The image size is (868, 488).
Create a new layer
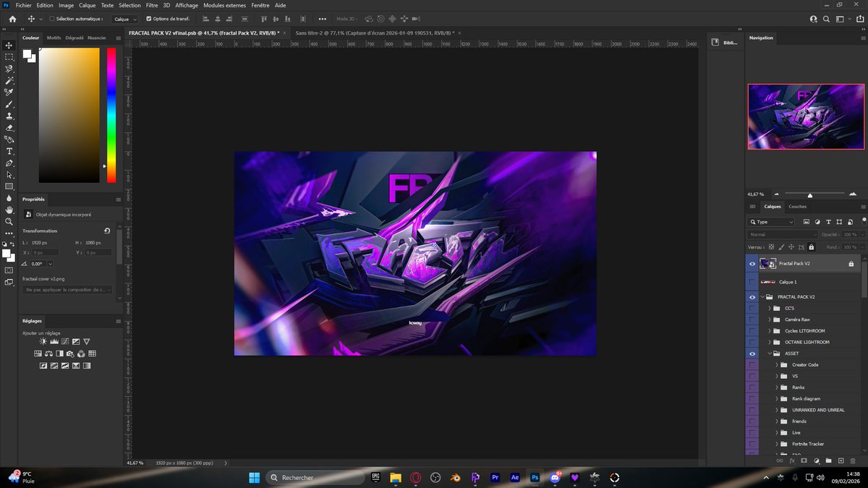(x=841, y=461)
